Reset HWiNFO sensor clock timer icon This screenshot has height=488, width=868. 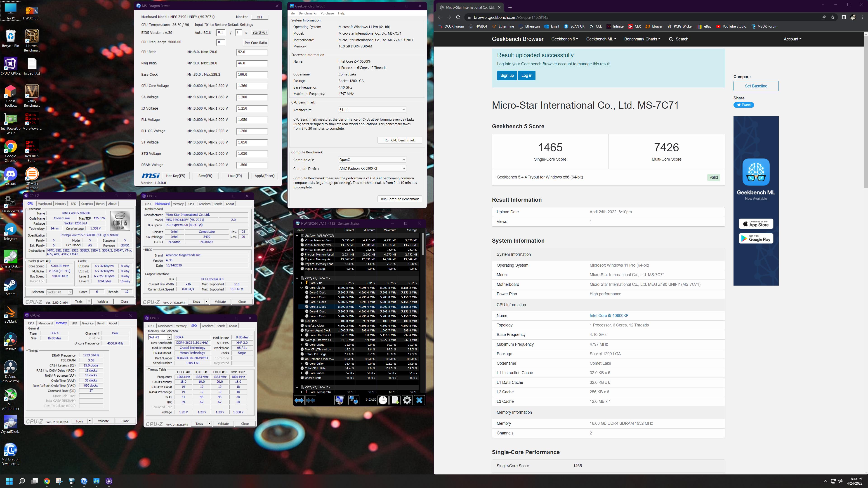tap(383, 400)
